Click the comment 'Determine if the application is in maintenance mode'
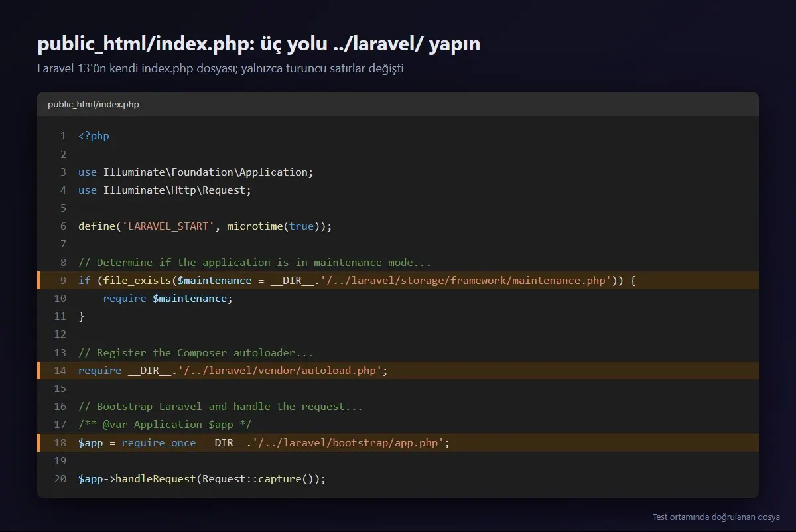 [255, 262]
